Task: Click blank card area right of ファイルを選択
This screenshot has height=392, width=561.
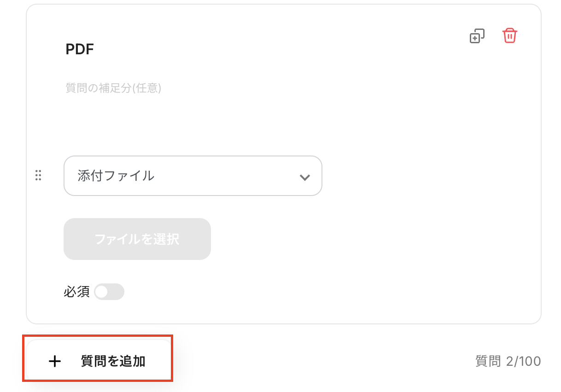Action: [368, 239]
